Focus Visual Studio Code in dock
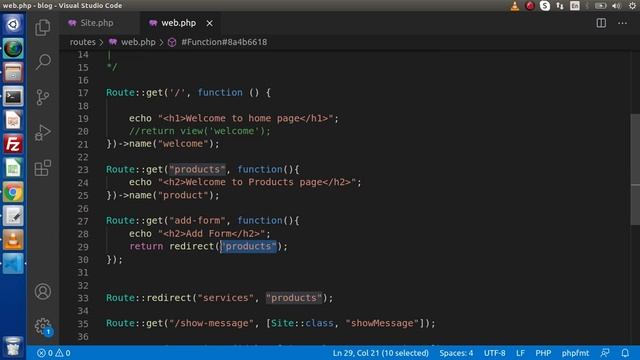This screenshot has height=360, width=640. 13,264
